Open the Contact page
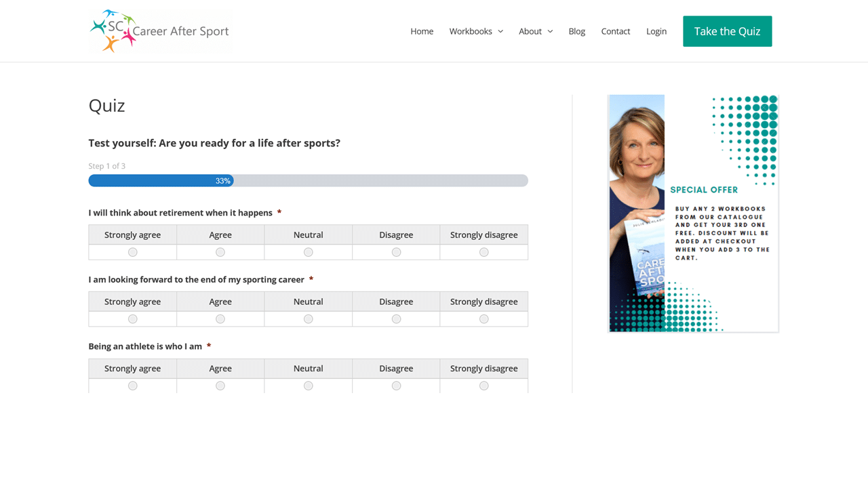 616,31
